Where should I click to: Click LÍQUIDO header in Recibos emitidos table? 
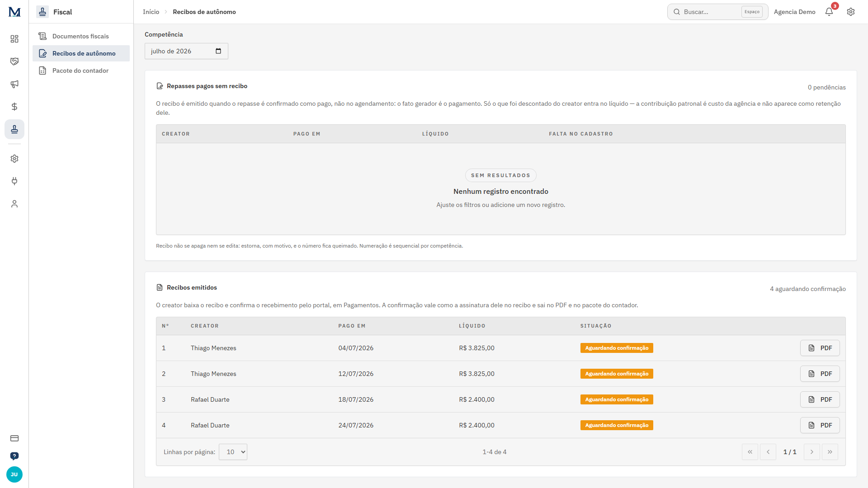(472, 326)
